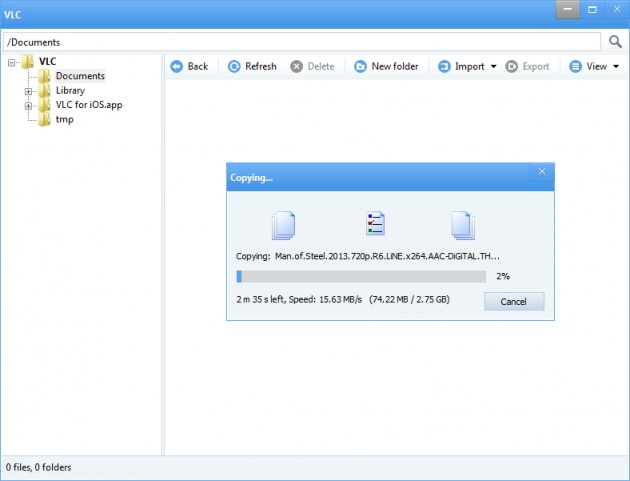Click the /Documents path field

(302, 42)
